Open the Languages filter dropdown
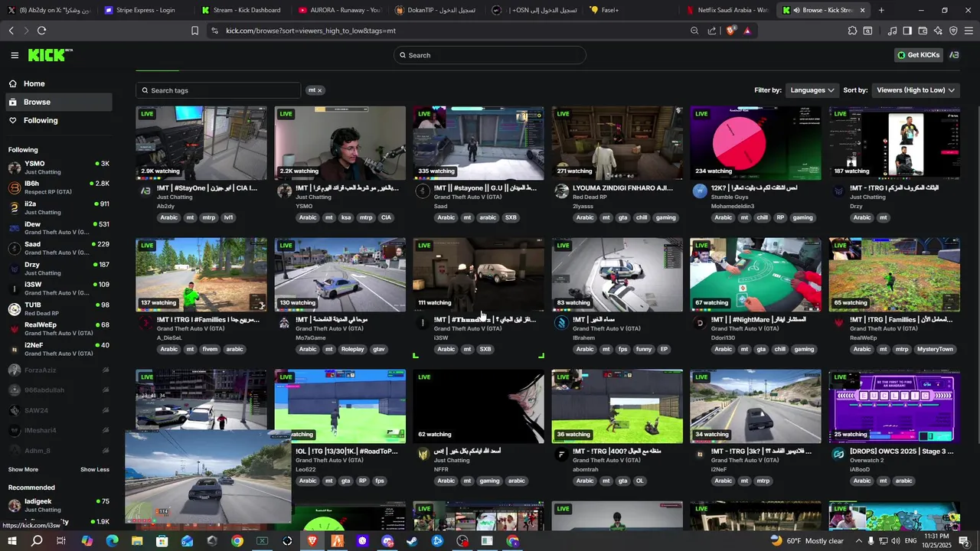980x551 pixels. 812,90
